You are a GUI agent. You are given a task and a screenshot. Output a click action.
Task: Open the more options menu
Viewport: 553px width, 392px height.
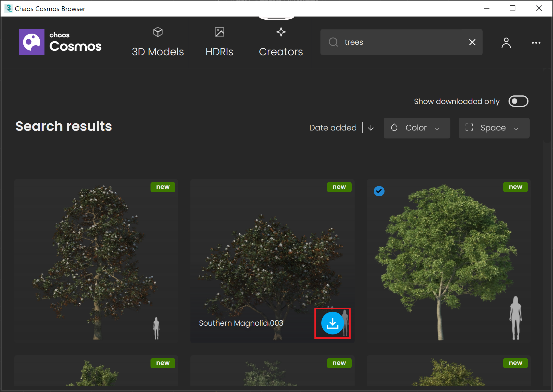pos(536,43)
